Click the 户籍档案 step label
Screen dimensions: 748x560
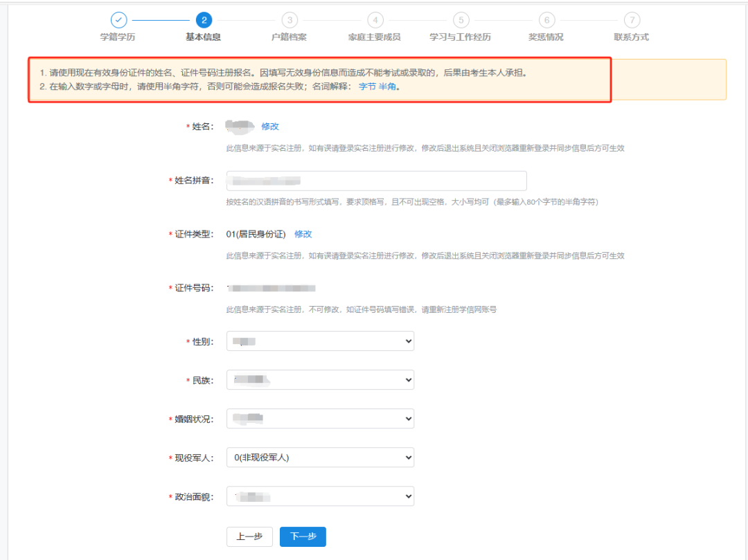[x=289, y=37]
